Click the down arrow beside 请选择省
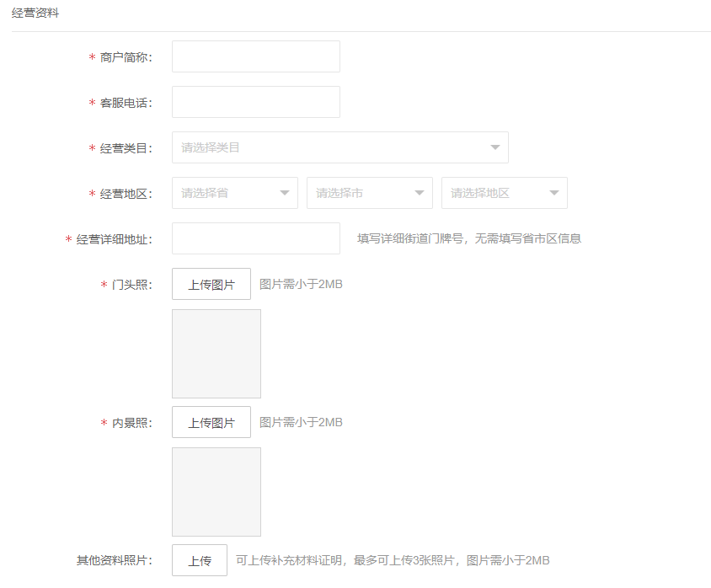The image size is (711, 588). 285,193
